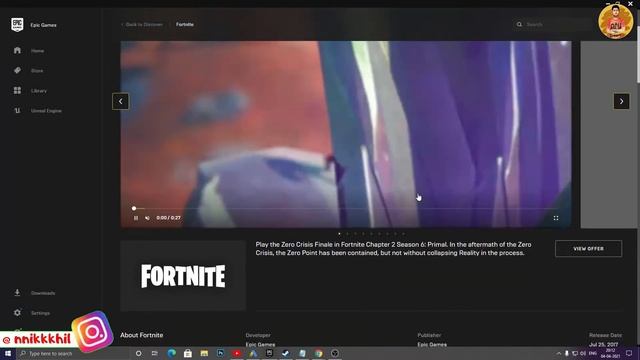Click the Release Date label
Image resolution: width=640 pixels, height=360 pixels.
pos(605,335)
